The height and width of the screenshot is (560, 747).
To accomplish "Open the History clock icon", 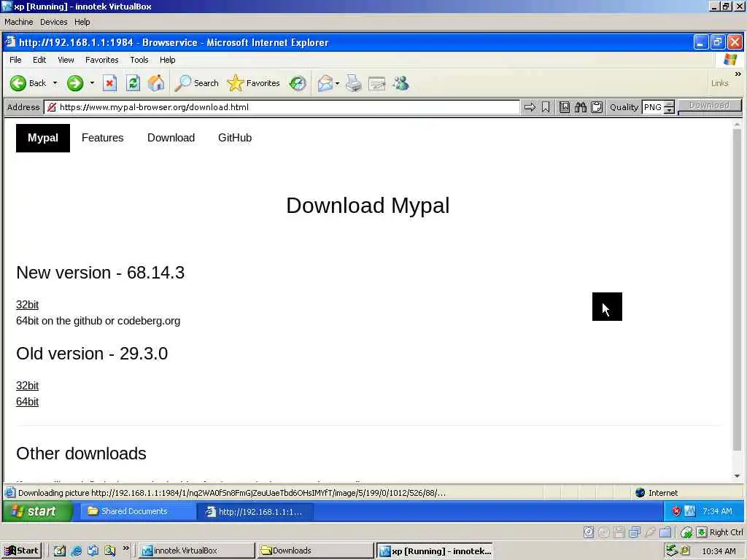I will coord(298,83).
